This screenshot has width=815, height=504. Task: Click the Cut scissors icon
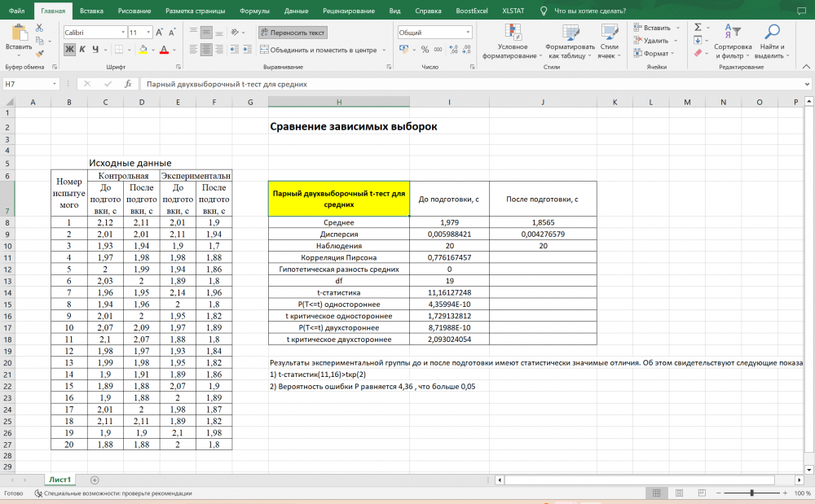(39, 28)
